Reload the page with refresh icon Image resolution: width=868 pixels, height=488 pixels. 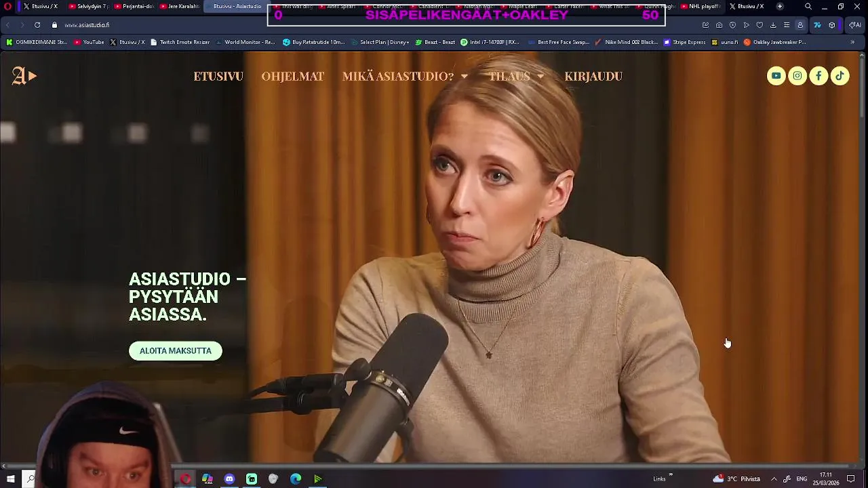(x=37, y=25)
